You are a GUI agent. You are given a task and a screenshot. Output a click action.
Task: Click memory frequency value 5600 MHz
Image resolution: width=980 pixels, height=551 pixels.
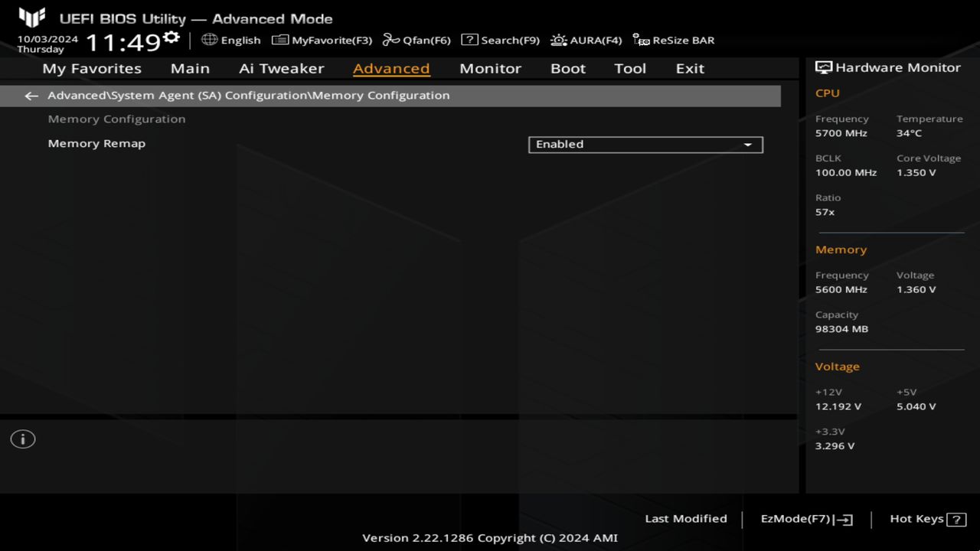click(841, 290)
